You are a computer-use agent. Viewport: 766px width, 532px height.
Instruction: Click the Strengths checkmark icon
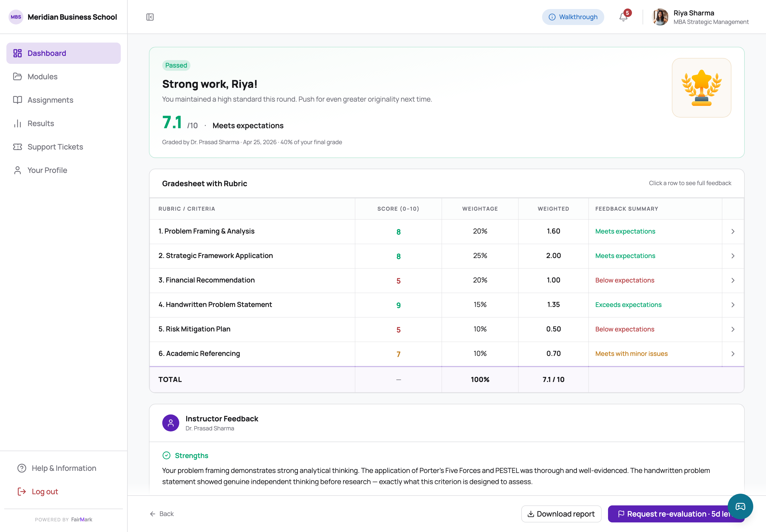(166, 455)
